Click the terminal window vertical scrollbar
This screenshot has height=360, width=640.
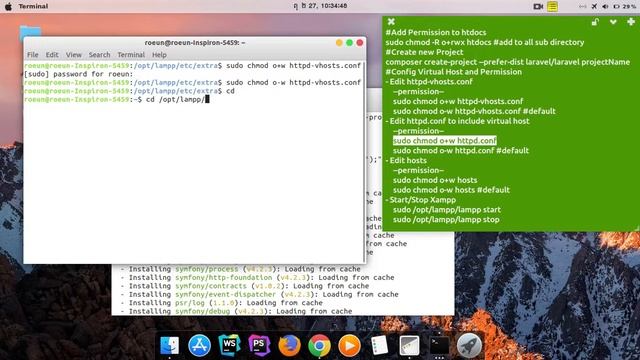pos(364,162)
